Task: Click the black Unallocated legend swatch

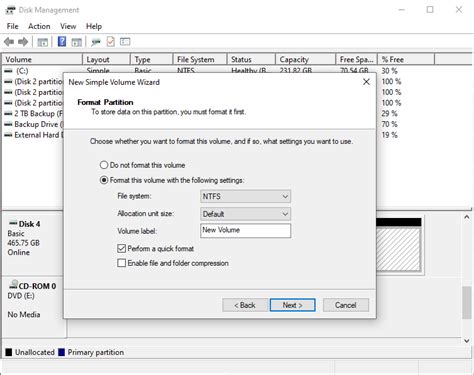Action: [9, 352]
